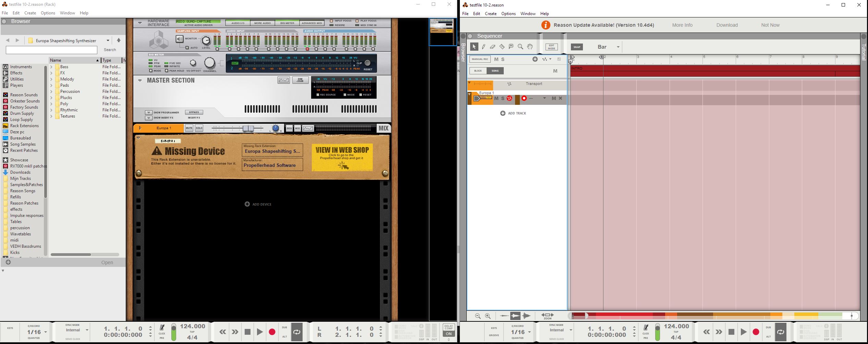Open the Window menu in Rack window
Image resolution: width=868 pixels, height=344 pixels.
click(x=67, y=13)
